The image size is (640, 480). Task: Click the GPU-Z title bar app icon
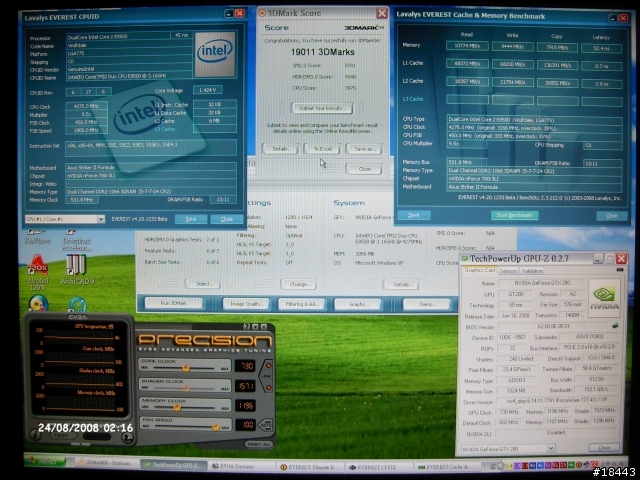coord(464,258)
